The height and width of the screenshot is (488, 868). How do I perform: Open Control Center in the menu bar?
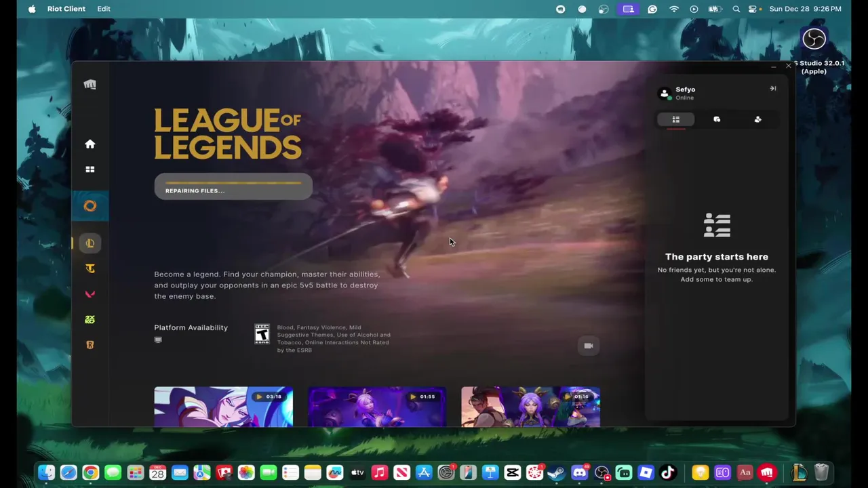(753, 9)
